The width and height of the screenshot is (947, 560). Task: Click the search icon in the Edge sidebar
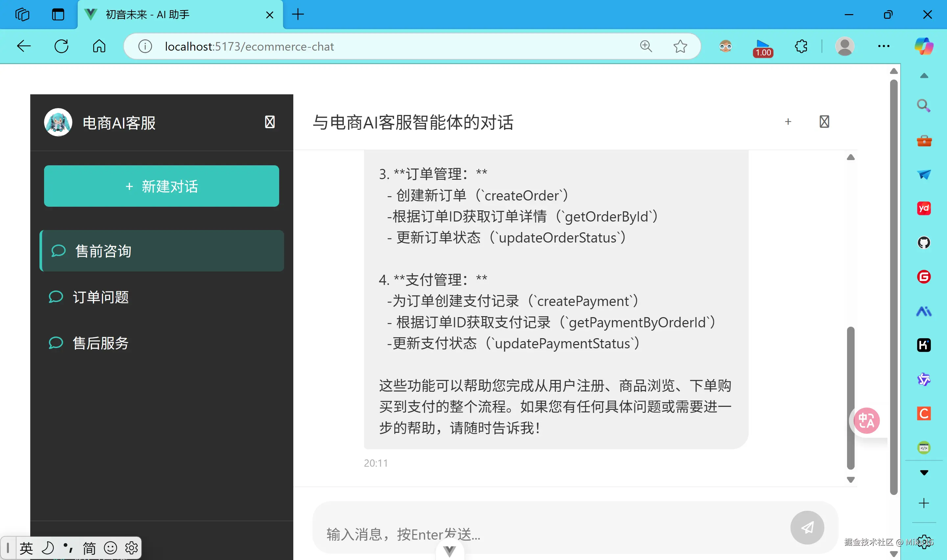pyautogui.click(x=923, y=105)
